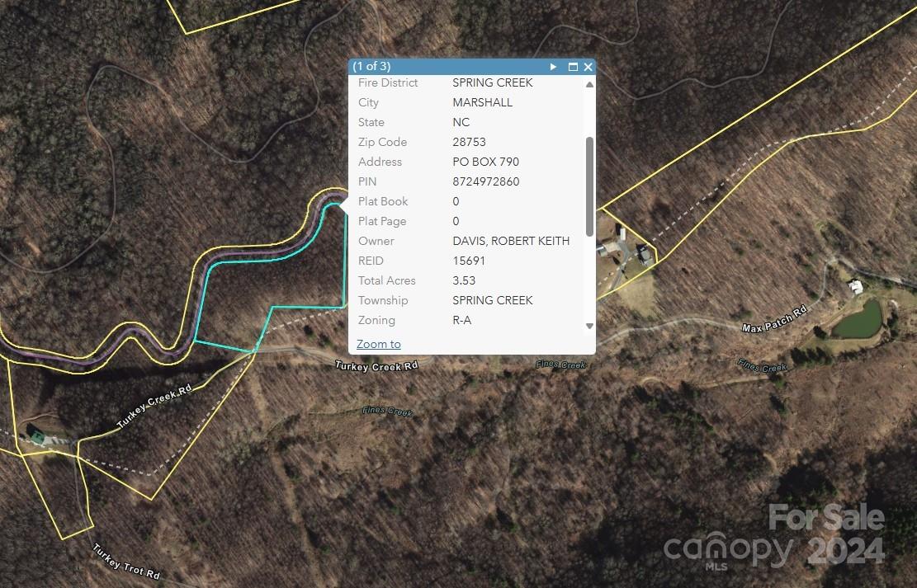Close the parcel info popup
The height and width of the screenshot is (588, 917).
point(588,67)
